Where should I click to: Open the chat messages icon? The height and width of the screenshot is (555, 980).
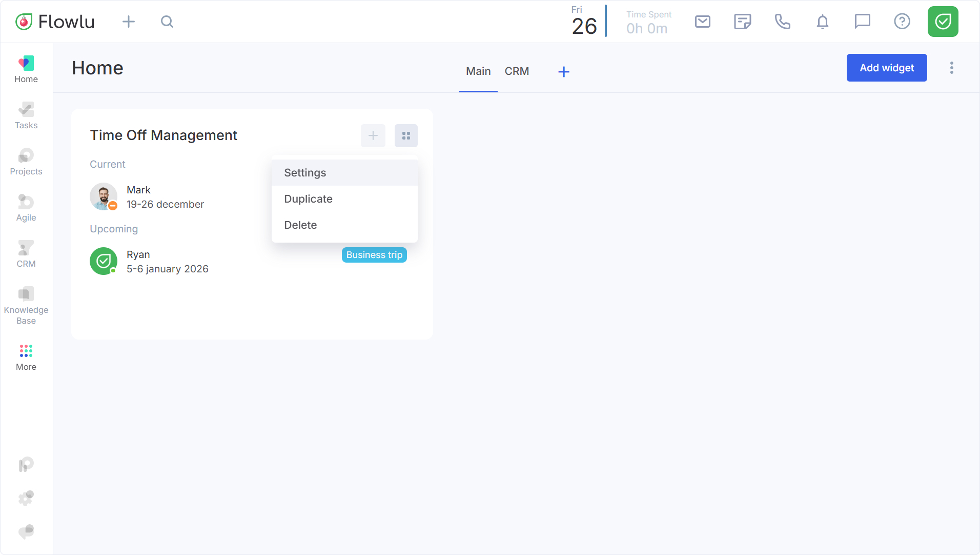pyautogui.click(x=862, y=22)
